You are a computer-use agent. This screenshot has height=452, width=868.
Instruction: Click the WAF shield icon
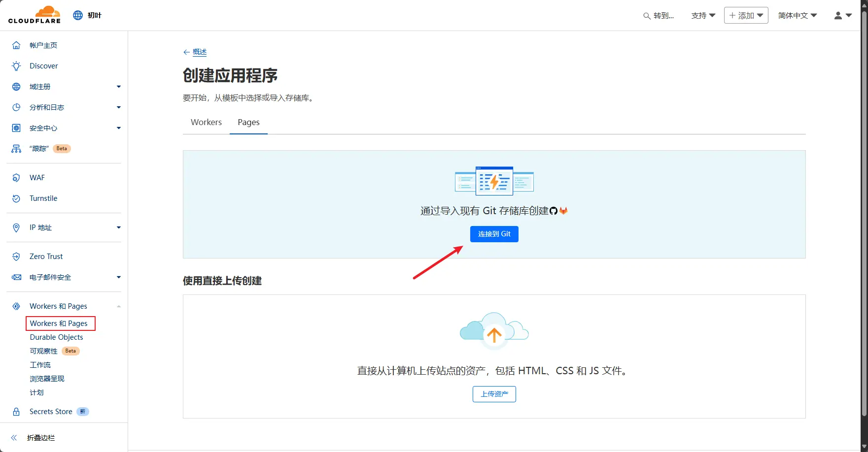click(16, 178)
